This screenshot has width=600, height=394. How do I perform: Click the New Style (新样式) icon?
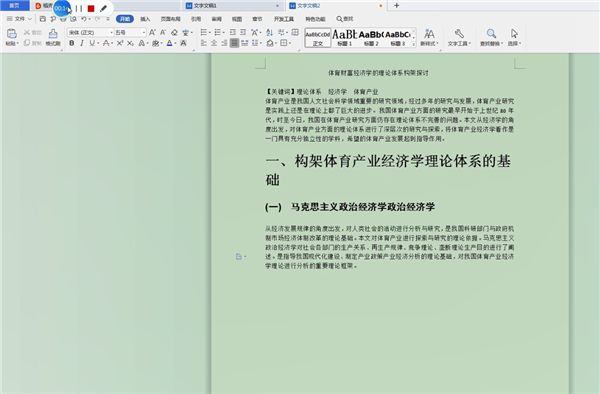(429, 34)
